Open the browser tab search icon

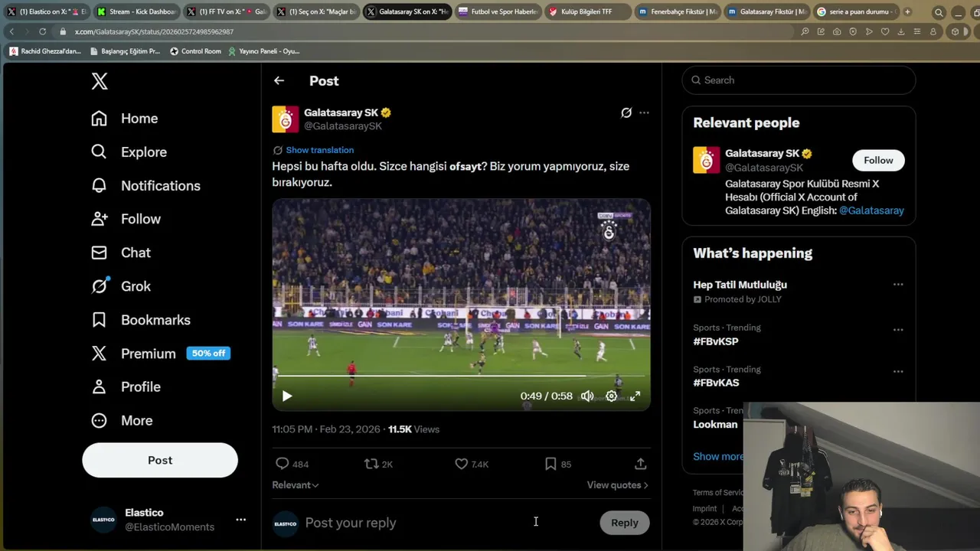tap(939, 12)
